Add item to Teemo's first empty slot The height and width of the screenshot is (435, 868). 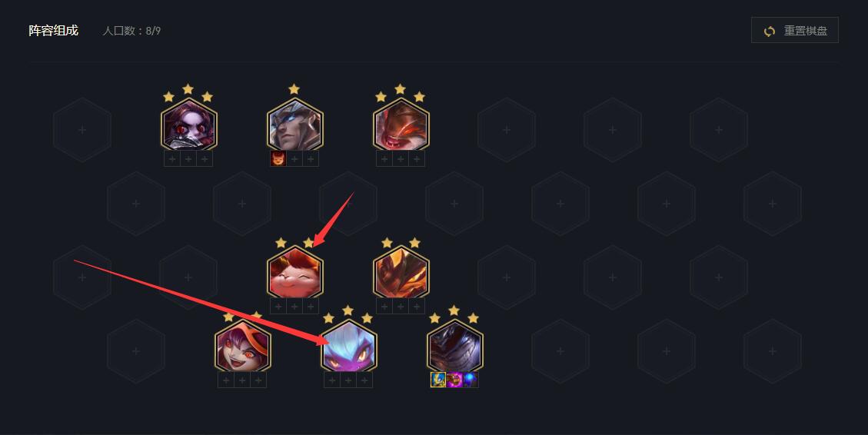coord(278,306)
